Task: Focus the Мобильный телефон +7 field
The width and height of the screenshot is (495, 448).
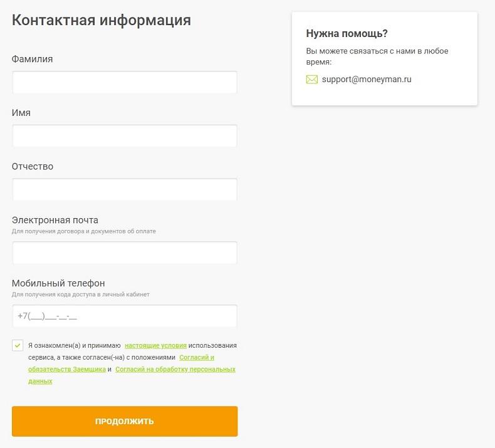Action: 125,316
